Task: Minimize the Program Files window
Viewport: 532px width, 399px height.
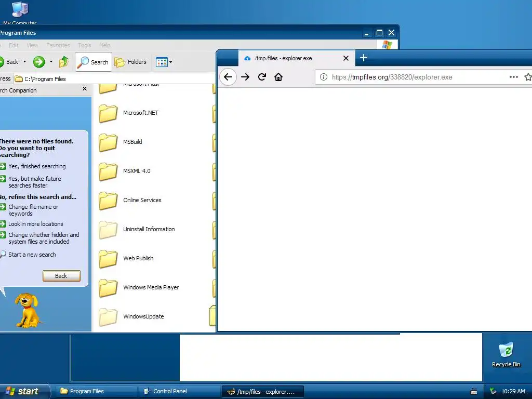Action: tap(366, 33)
